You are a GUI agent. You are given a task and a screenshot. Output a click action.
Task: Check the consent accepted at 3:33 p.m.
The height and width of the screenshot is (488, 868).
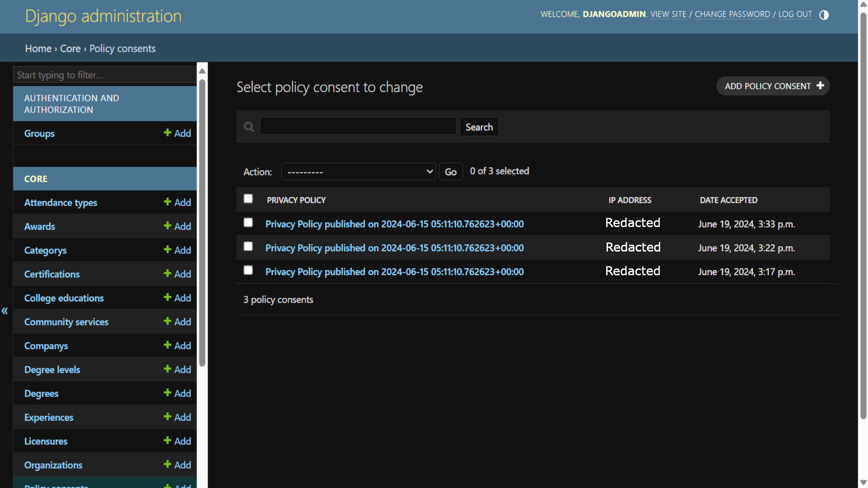248,223
